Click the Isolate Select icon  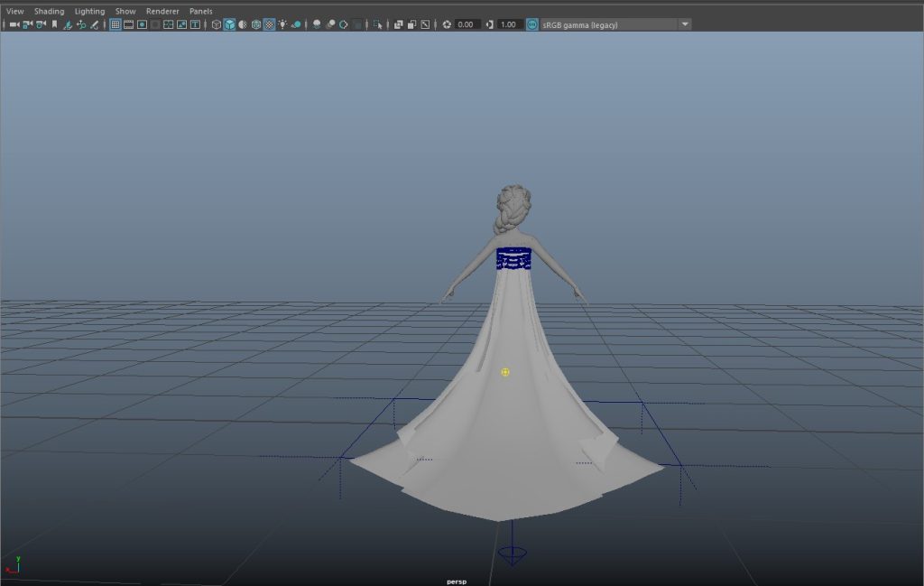pos(378,24)
